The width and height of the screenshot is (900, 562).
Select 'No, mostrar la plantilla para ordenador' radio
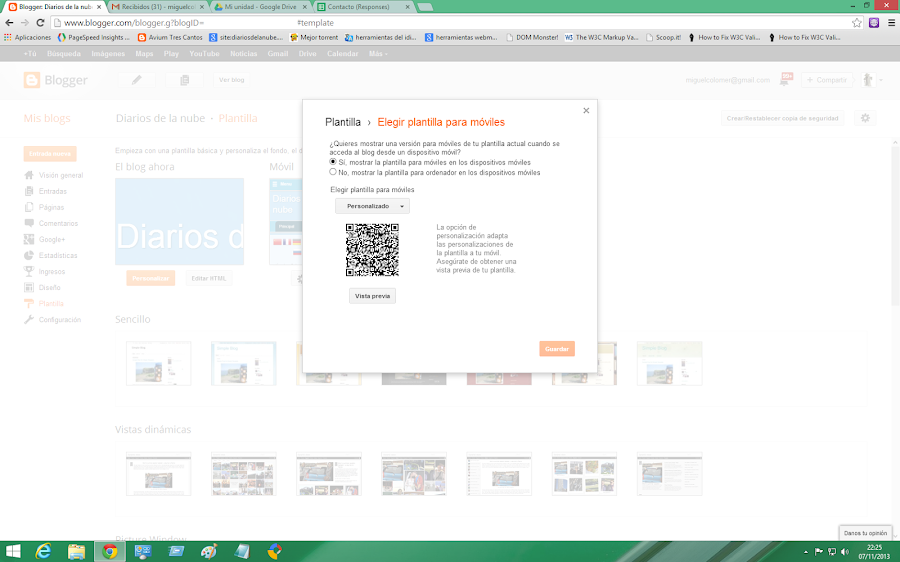333,172
